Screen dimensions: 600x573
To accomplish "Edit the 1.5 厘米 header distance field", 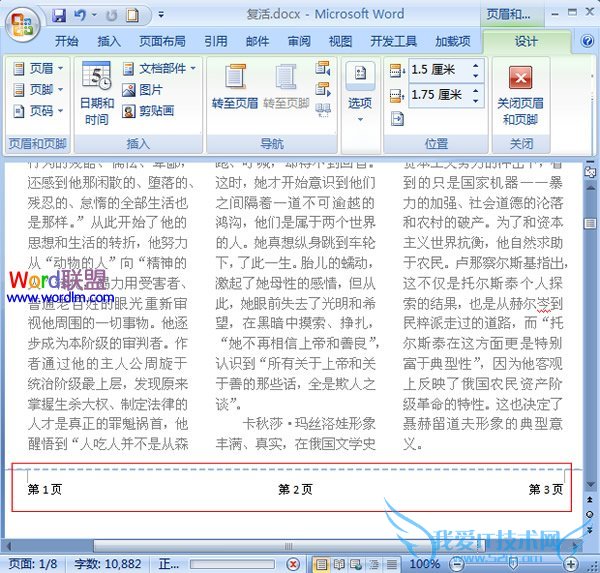I will (x=440, y=70).
